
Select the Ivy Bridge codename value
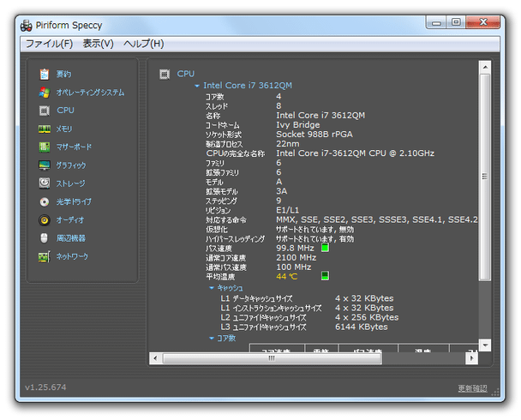pos(298,125)
